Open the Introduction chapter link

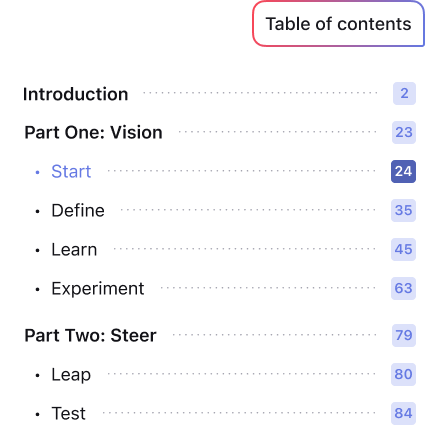tap(76, 94)
